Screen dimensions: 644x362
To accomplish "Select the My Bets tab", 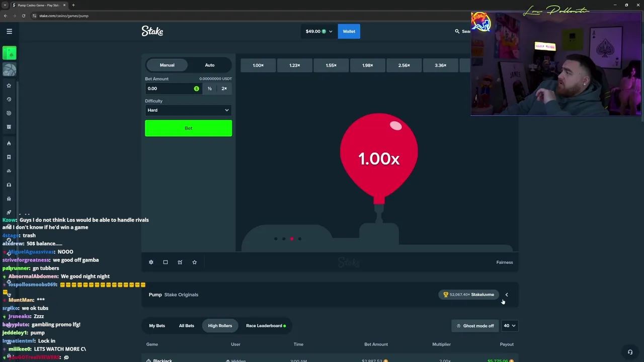I will tap(157, 326).
